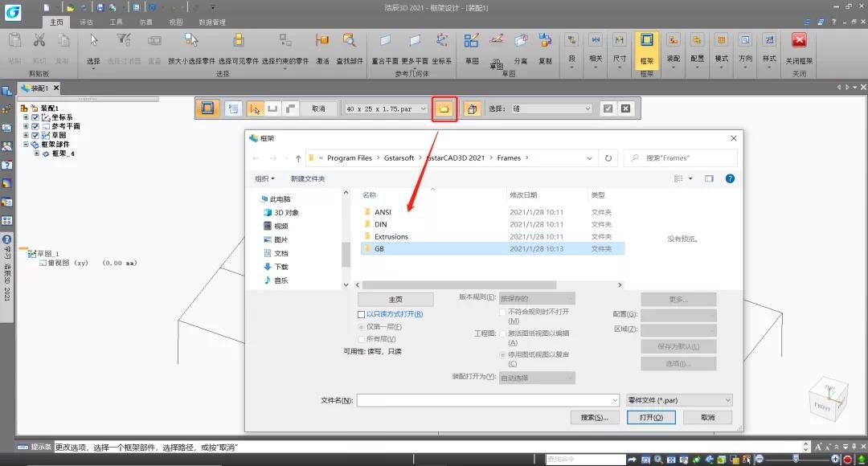Click the X cancel icon on command bar
This screenshot has height=466, width=868.
coord(625,108)
